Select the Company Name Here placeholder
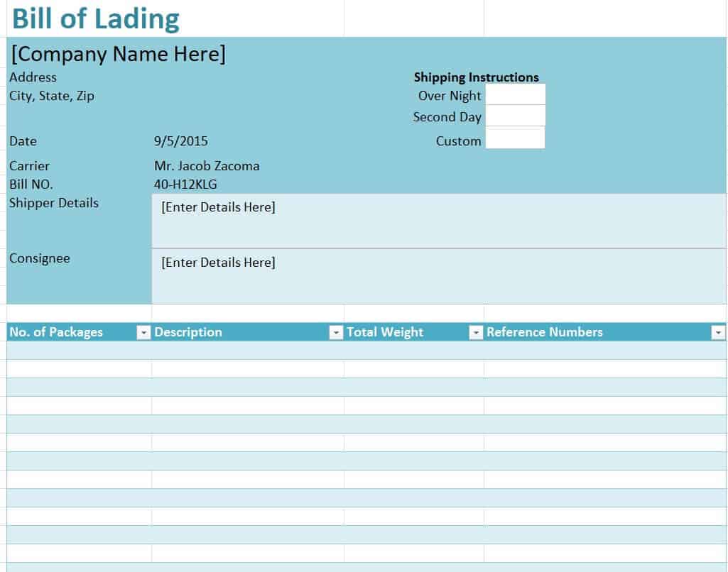The image size is (728, 572). (x=119, y=54)
